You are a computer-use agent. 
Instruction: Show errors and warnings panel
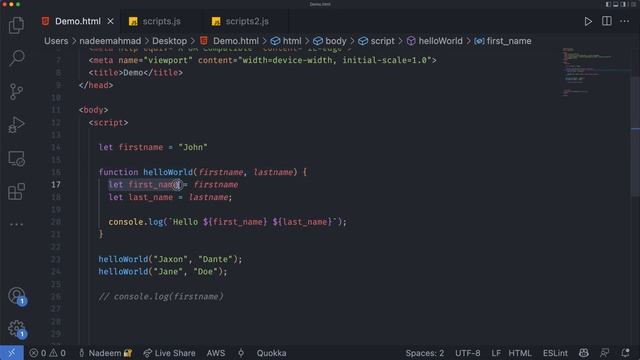(47, 353)
